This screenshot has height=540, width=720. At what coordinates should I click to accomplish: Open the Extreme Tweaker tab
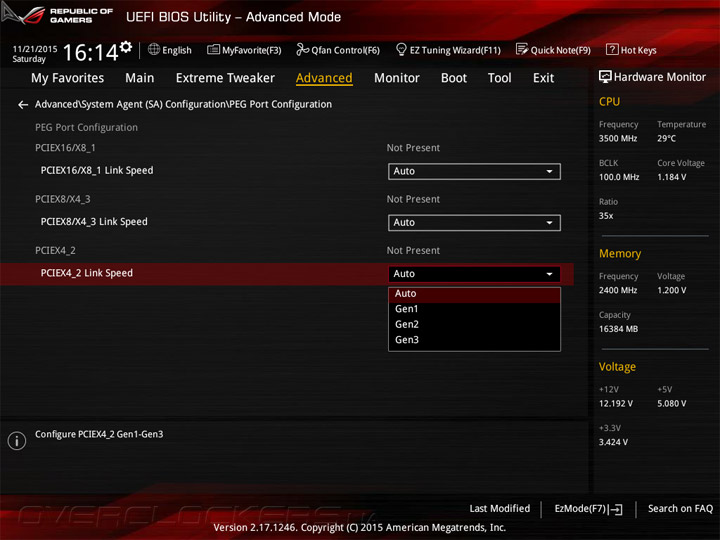225,78
